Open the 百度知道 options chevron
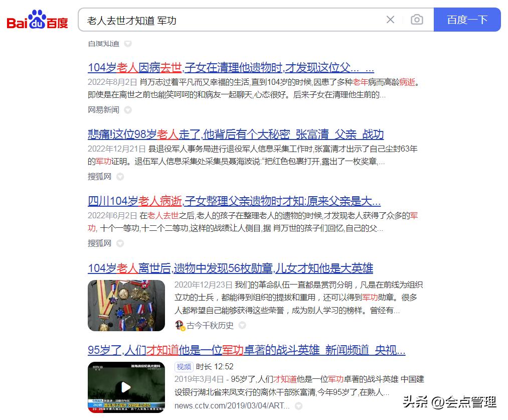 click(x=128, y=44)
